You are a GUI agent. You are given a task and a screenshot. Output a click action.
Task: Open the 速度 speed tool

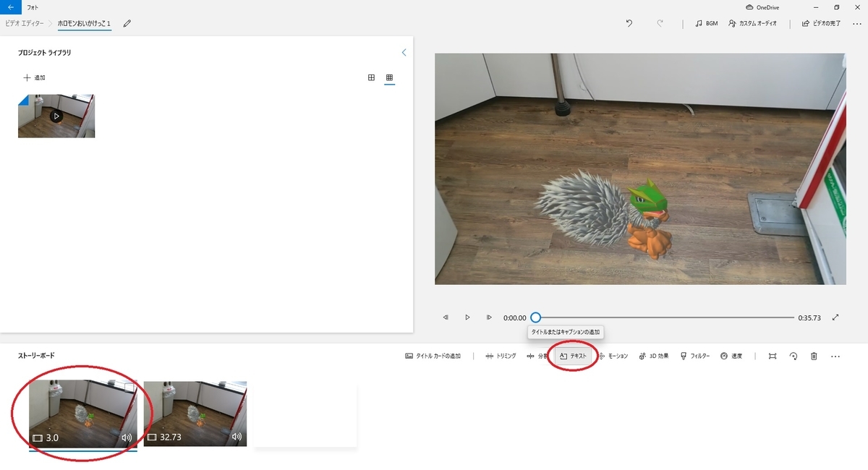click(731, 356)
